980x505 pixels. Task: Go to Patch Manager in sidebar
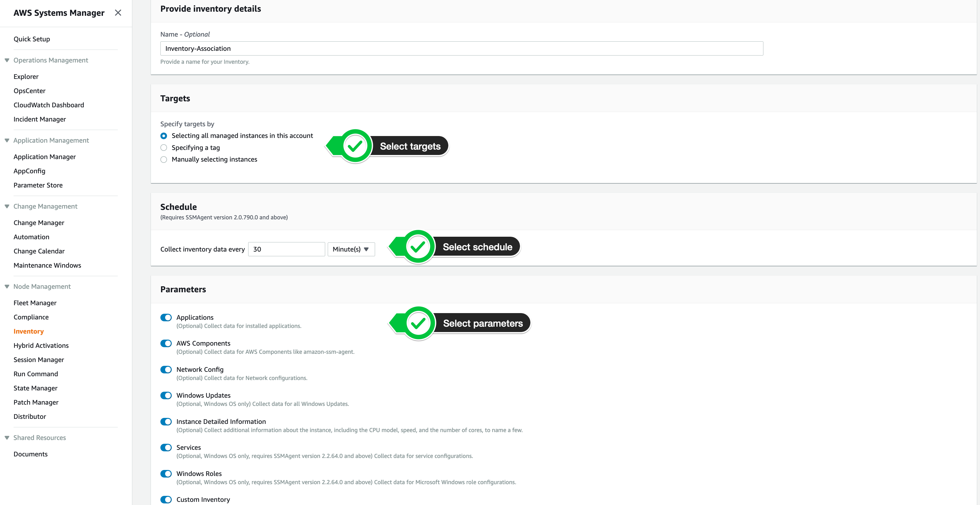[36, 402]
